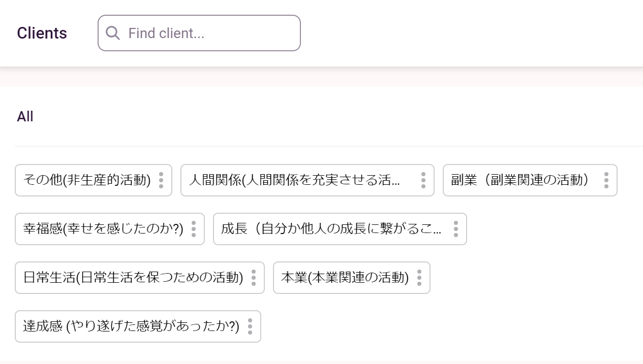
Task: Select the 成長 client name
Action: coord(331,229)
